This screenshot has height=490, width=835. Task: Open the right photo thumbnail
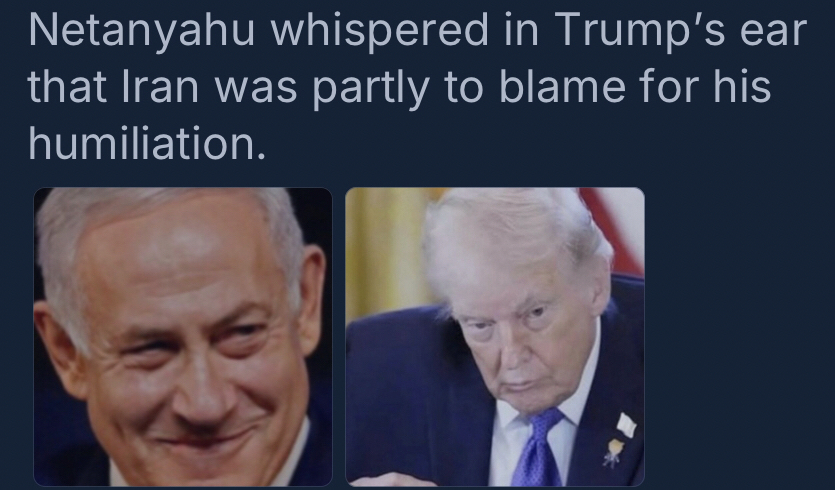(x=495, y=337)
